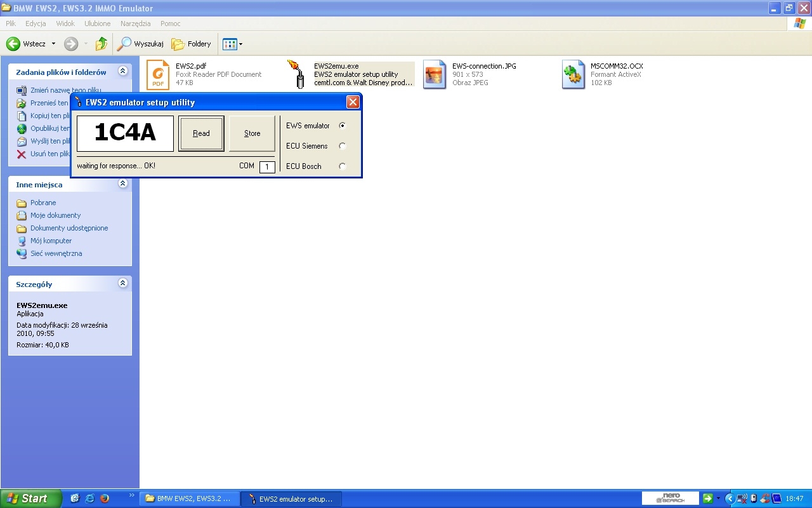
Task: Select the EWS-connection.JPG file icon
Action: pyautogui.click(x=435, y=75)
